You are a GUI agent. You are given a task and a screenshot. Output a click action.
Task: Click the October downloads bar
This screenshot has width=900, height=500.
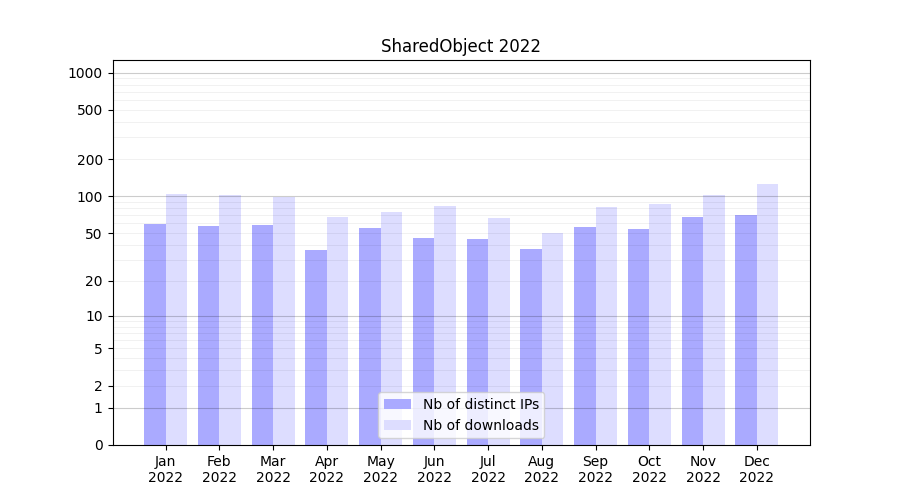[660, 324]
